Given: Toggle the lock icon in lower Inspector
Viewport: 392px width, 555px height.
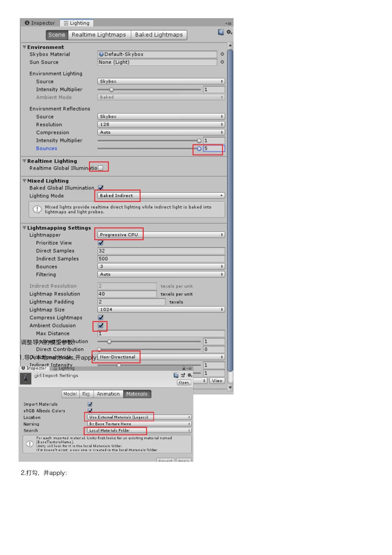Looking at the screenshot, I should click(184, 368).
